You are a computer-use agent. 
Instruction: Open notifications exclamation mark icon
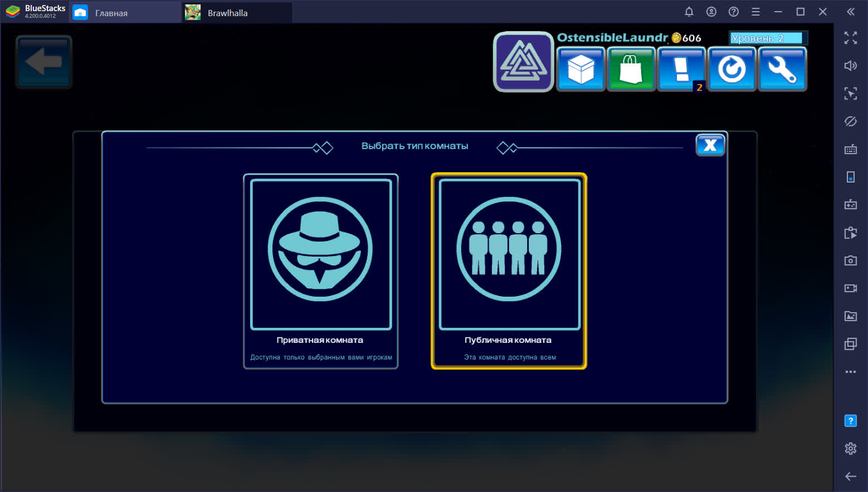682,70
